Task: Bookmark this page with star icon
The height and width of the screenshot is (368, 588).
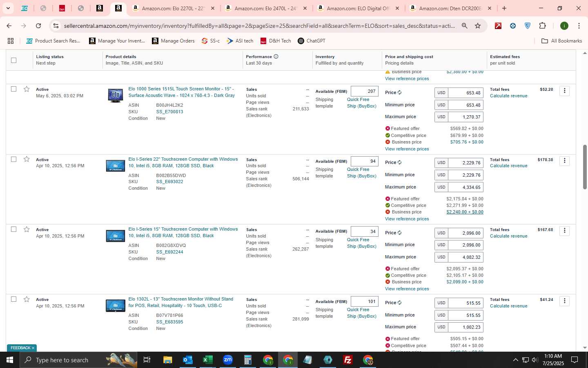Action: pos(478,26)
